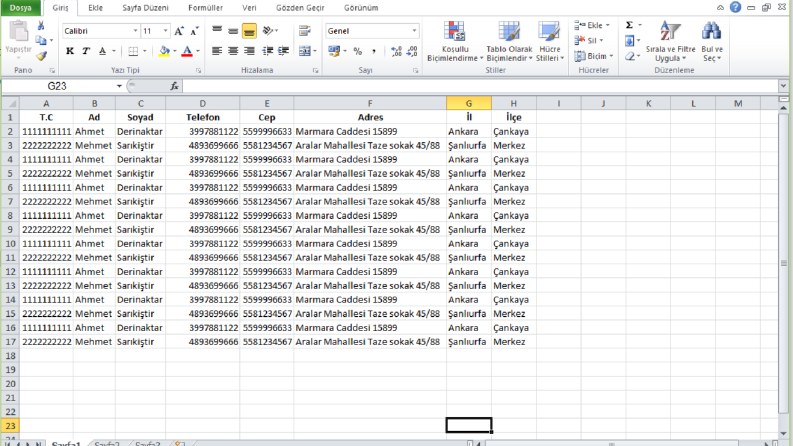This screenshot has width=793, height=446.
Task: Toggle bottom vertical alignment button
Action: click(249, 31)
